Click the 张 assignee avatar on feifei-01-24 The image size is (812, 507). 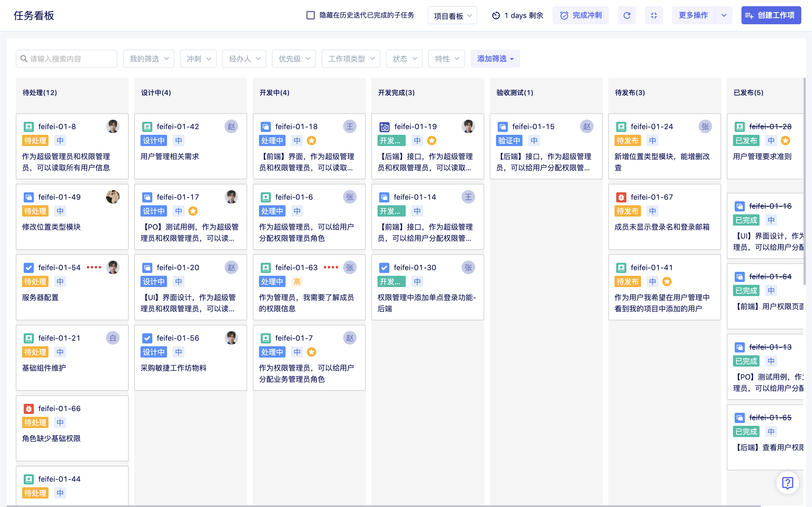tap(705, 127)
